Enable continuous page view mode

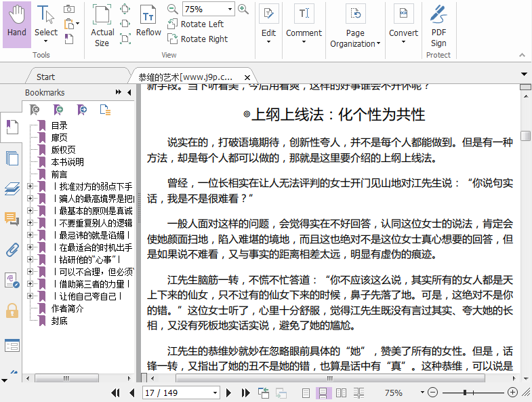tap(323, 393)
